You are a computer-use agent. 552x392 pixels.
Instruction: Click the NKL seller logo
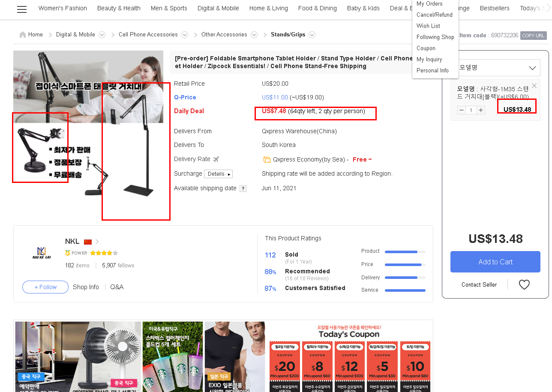tap(42, 253)
